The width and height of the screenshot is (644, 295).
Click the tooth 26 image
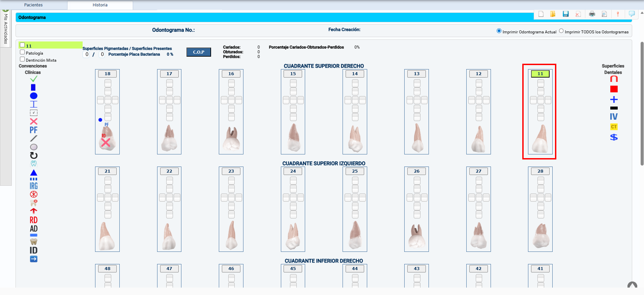(x=416, y=236)
